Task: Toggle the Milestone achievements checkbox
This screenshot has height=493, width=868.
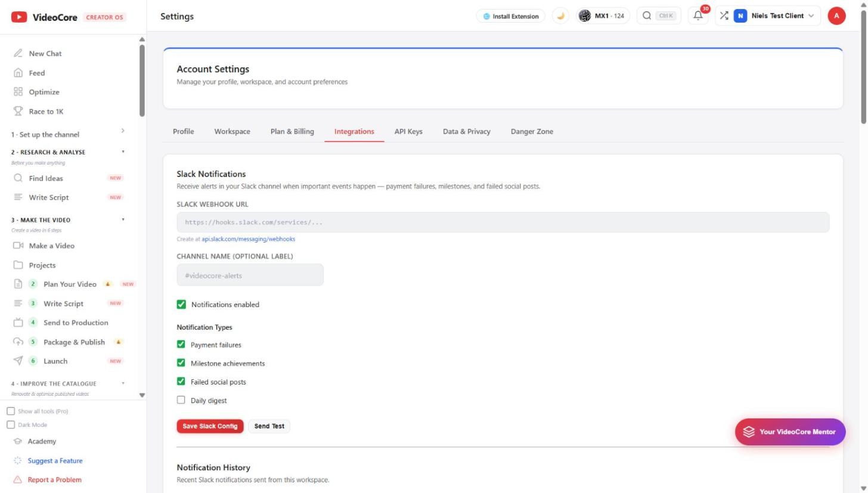Action: 181,363
